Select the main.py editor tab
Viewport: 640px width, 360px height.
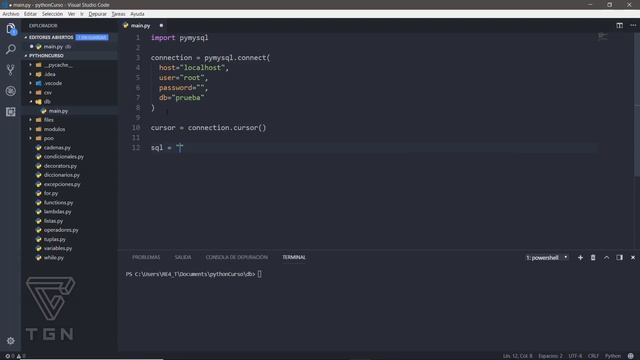click(140, 25)
